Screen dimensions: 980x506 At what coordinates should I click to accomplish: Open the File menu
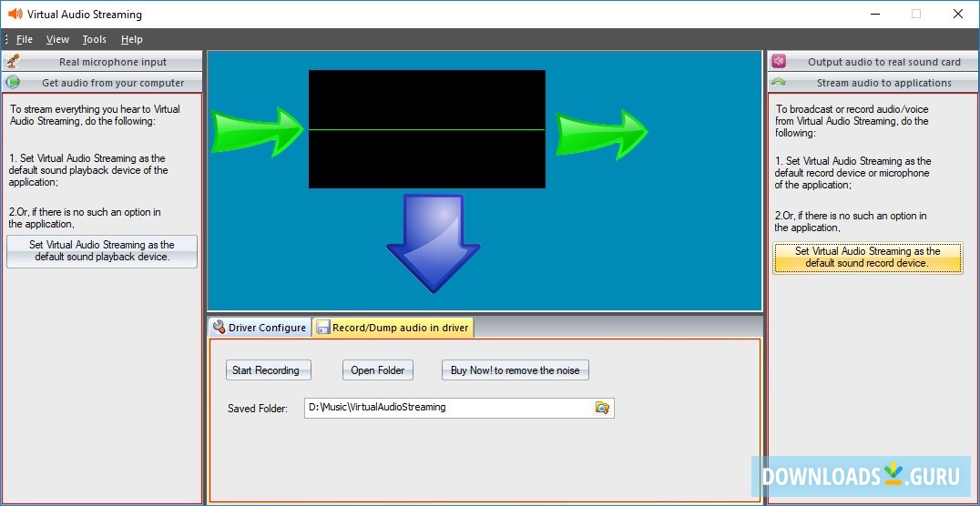tap(25, 39)
